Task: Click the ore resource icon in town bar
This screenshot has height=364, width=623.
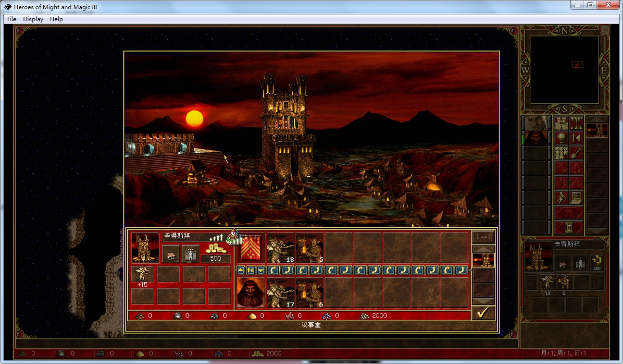Action: (x=214, y=315)
